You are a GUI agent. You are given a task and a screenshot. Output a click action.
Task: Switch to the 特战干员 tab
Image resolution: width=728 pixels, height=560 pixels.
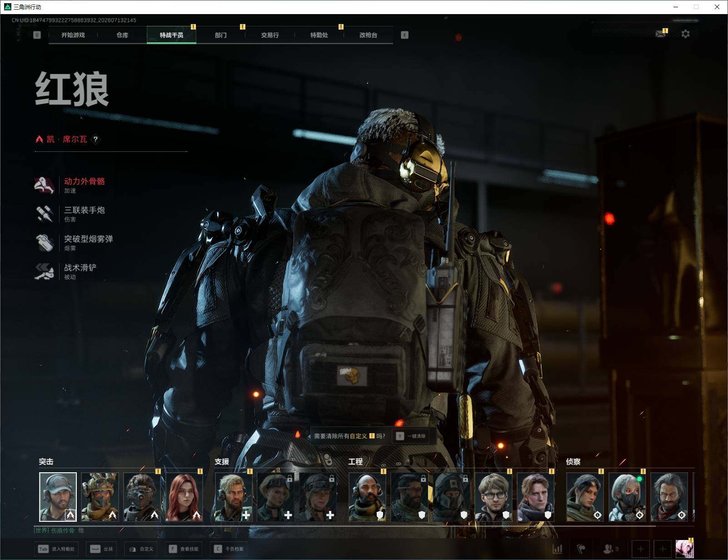coord(171,35)
